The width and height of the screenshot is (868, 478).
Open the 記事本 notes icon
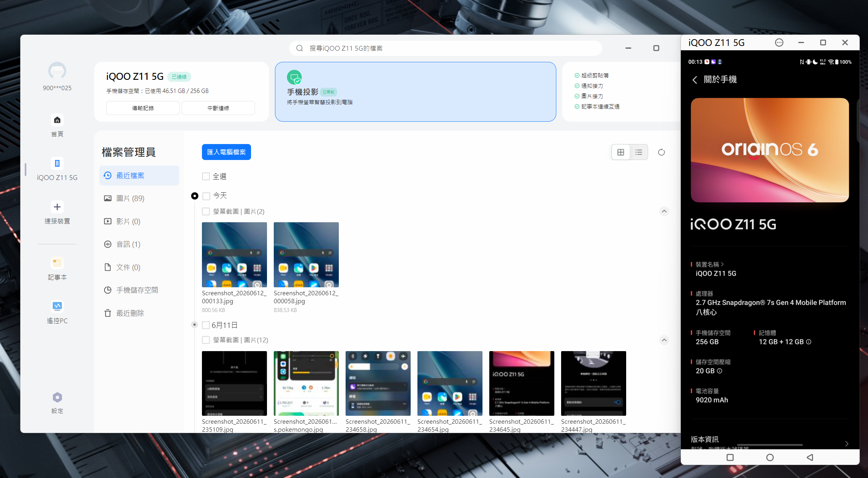[57, 263]
